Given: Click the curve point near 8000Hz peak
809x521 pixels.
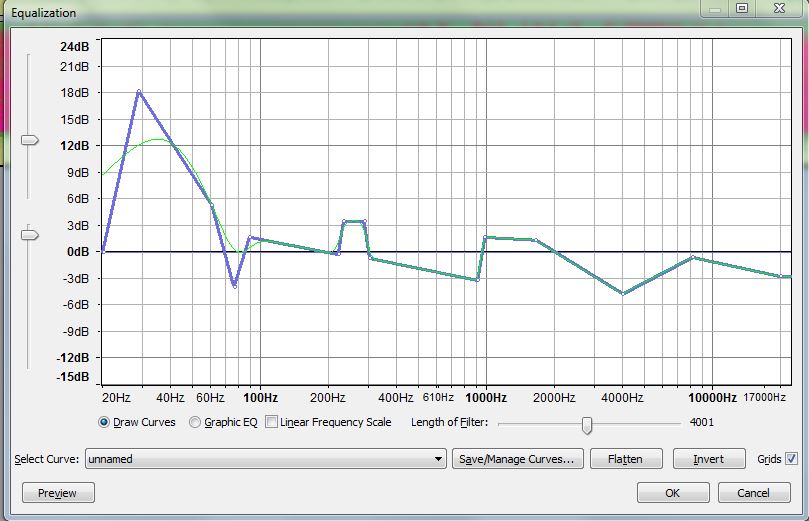Looking at the screenshot, I should click(693, 257).
